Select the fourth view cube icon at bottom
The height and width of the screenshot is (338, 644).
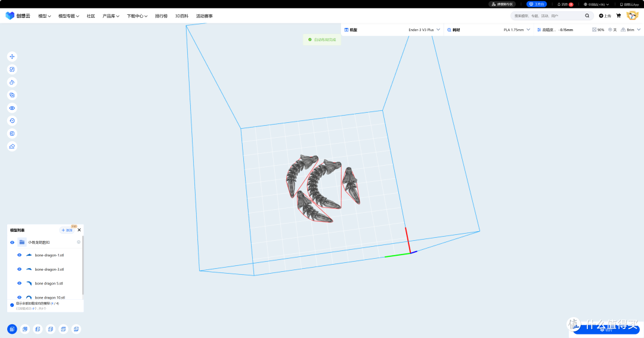[51, 329]
